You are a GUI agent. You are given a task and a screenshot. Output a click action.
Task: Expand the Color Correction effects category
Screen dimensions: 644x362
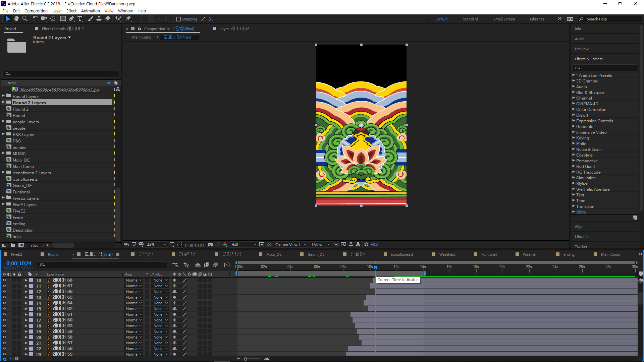[x=574, y=110]
